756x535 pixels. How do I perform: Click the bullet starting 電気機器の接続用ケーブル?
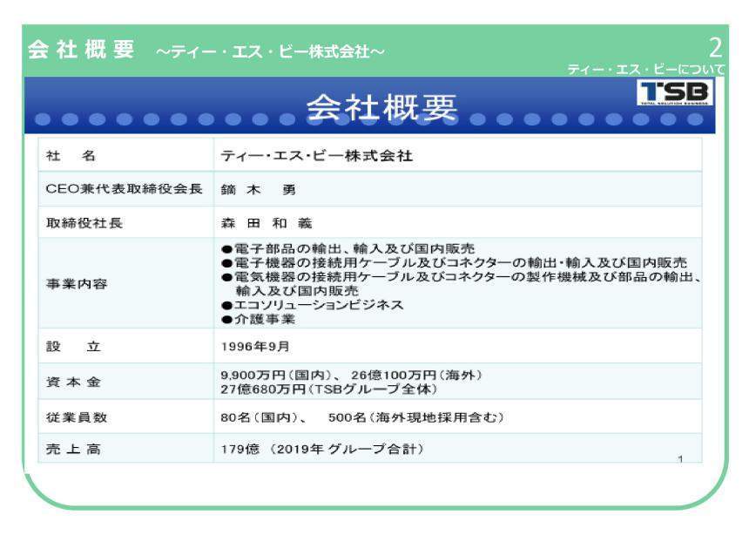(x=461, y=277)
